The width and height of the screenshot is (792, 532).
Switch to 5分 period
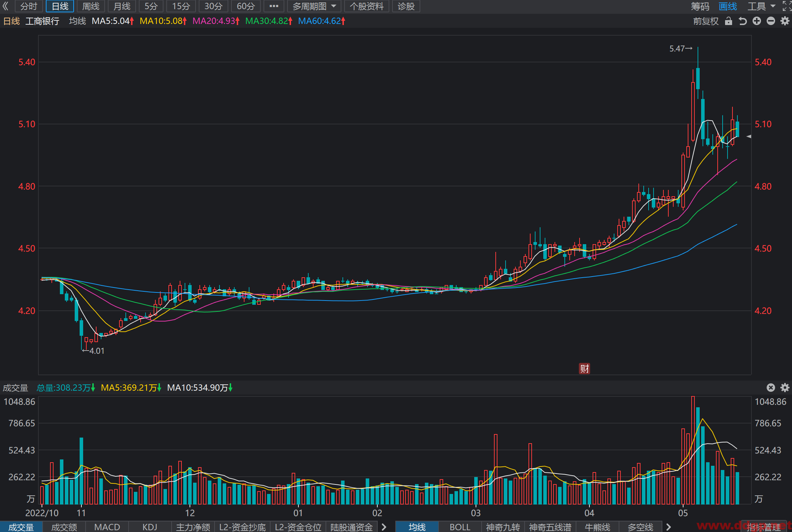151,6
